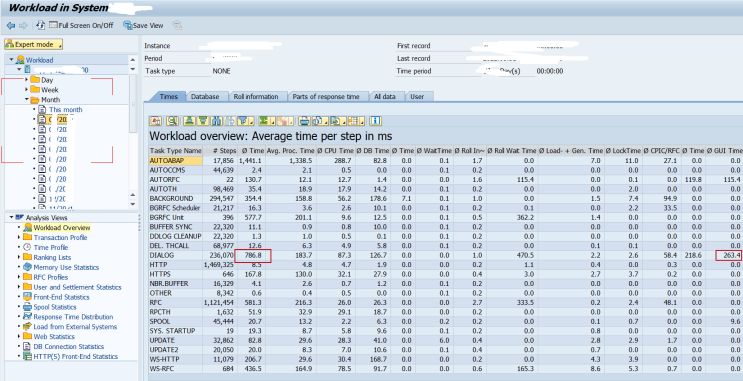Click the Subtotals icon
The image size is (743, 381).
point(283,121)
